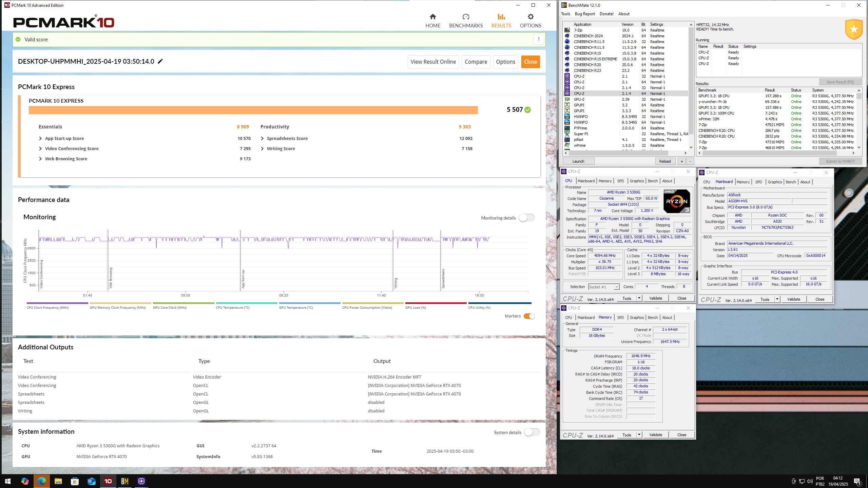This screenshot has width=868, height=488.
Task: Toggle GPU Core Clock legend series
Action: pos(184,306)
